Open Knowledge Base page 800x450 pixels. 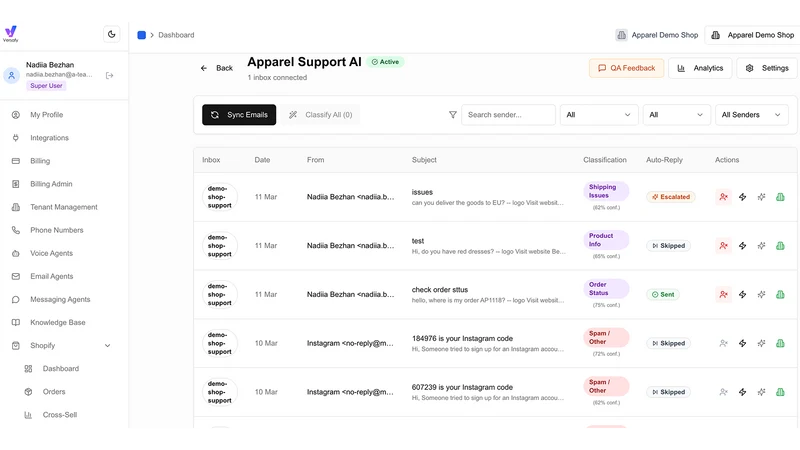tap(58, 322)
